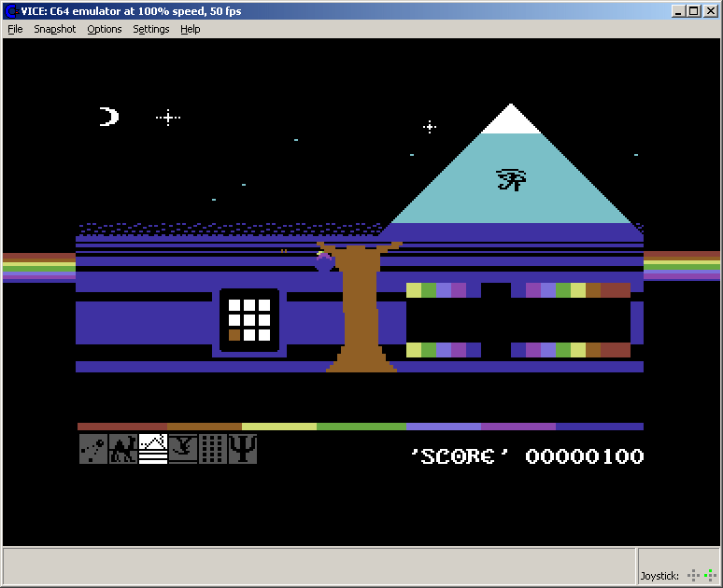Open the Snapshot menu
Viewport: 723px width, 588px height.
click(55, 29)
